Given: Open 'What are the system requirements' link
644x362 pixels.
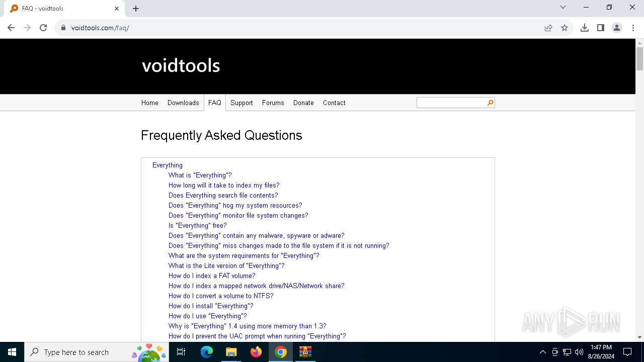Looking at the screenshot, I should tap(244, 255).
